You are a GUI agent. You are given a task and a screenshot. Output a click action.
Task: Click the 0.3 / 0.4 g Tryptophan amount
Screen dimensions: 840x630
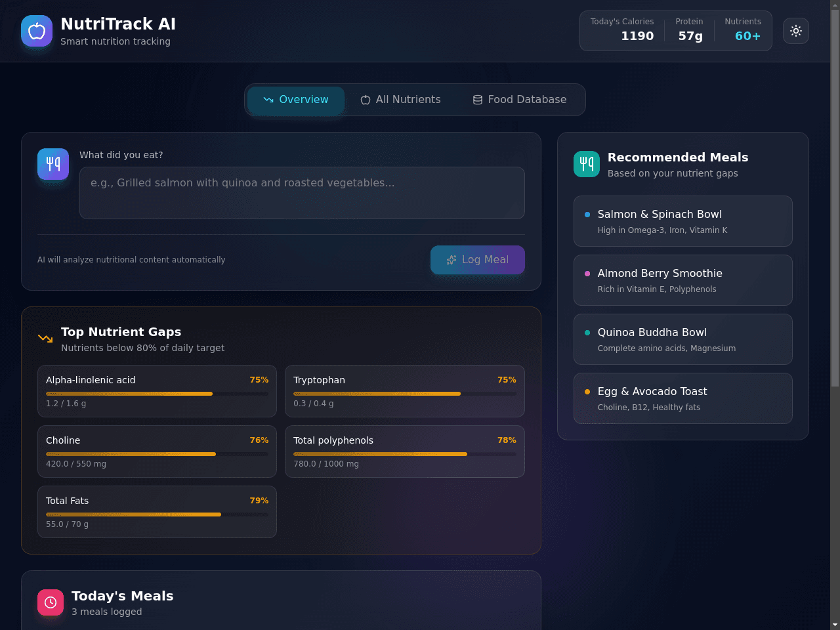tap(314, 404)
